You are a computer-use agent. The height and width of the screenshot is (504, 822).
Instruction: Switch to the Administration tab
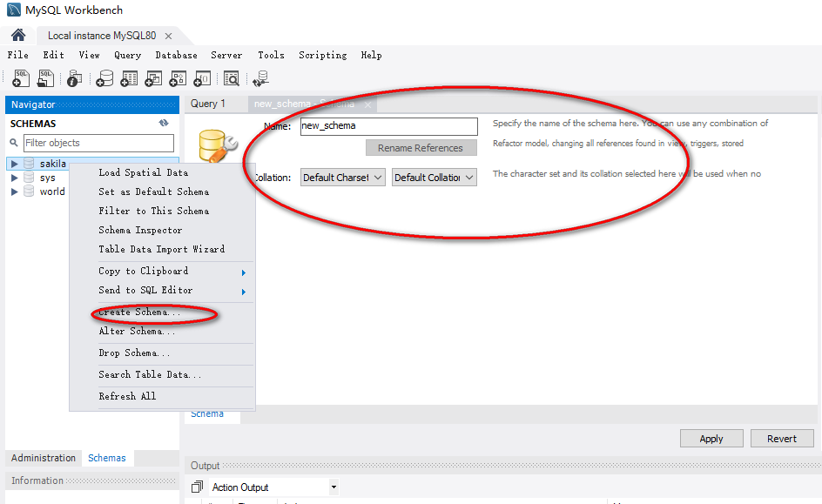[x=43, y=457]
